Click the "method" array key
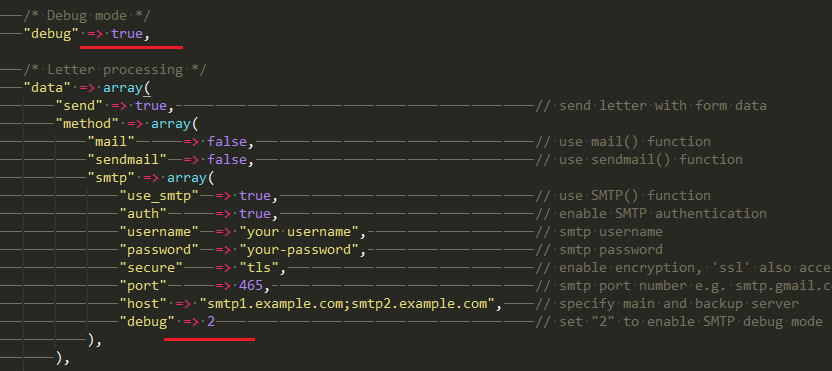832x371 pixels. point(87,124)
